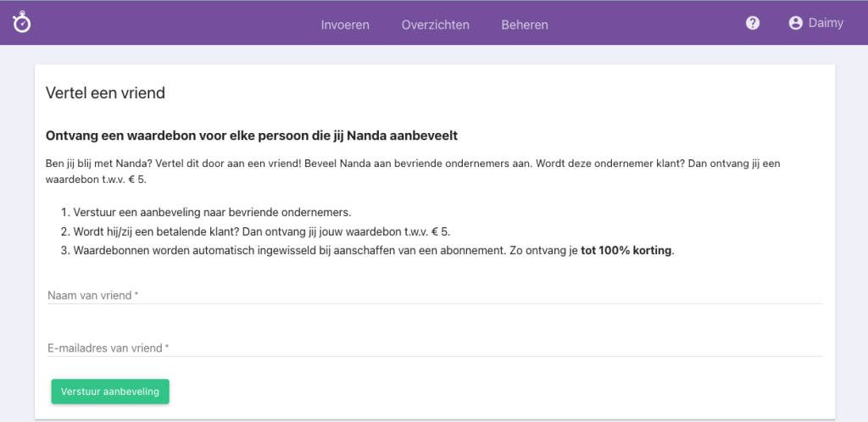Screen dimensions: 868x422
Task: Open help via the question mark icon
Action: pos(753,24)
